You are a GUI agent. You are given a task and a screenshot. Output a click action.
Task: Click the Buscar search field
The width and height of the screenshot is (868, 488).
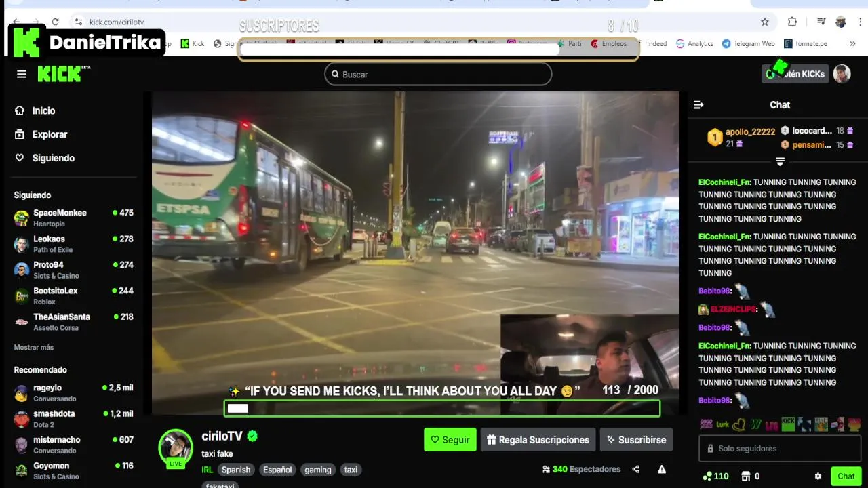438,74
